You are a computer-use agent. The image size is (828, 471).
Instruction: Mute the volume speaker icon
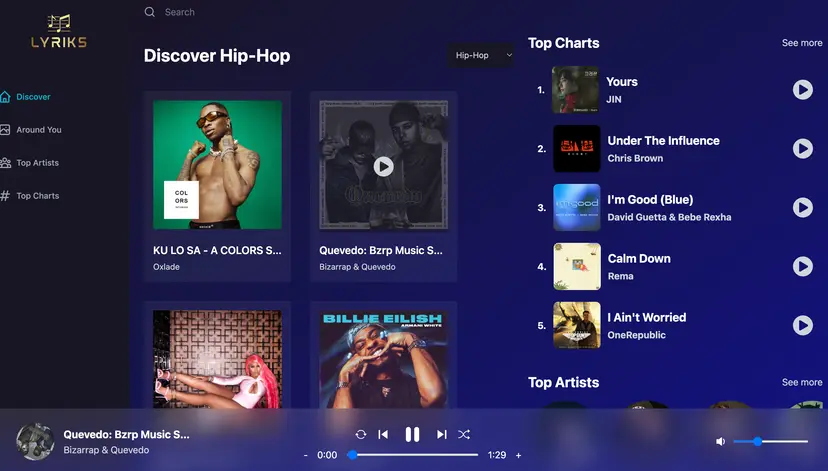click(x=720, y=441)
